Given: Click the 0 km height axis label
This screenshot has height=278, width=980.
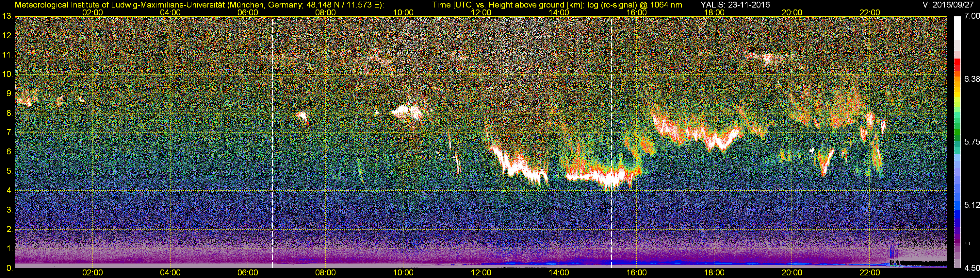Looking at the screenshot, I should point(9,268).
